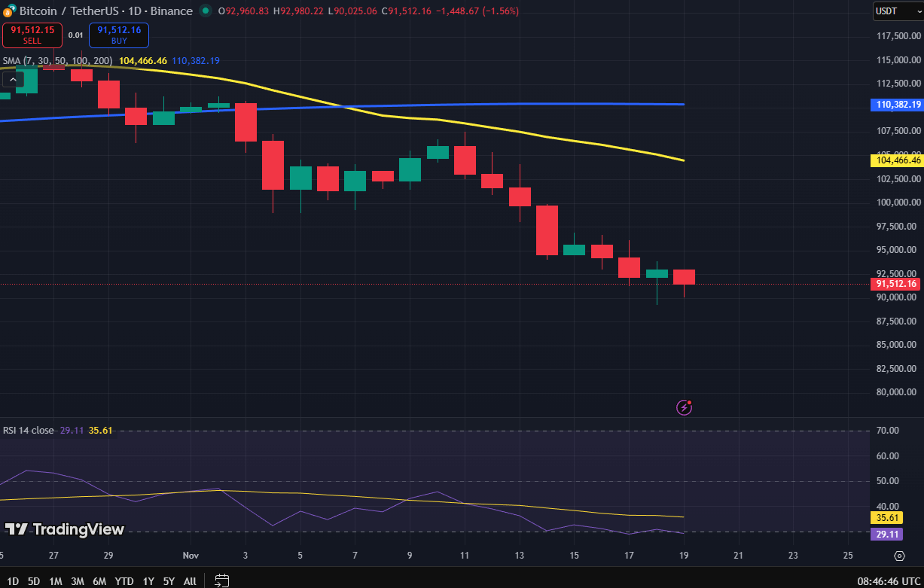The image size is (924, 588).
Task: Collapse the legend using the top-left arrow
Action: 13,78
